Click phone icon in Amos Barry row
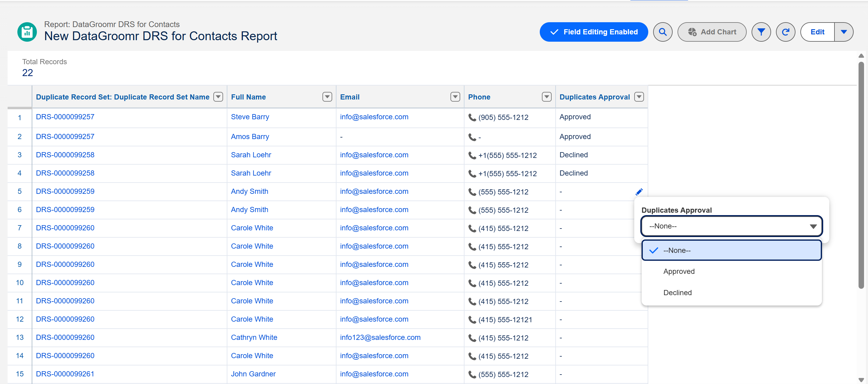The width and height of the screenshot is (868, 384). [472, 137]
